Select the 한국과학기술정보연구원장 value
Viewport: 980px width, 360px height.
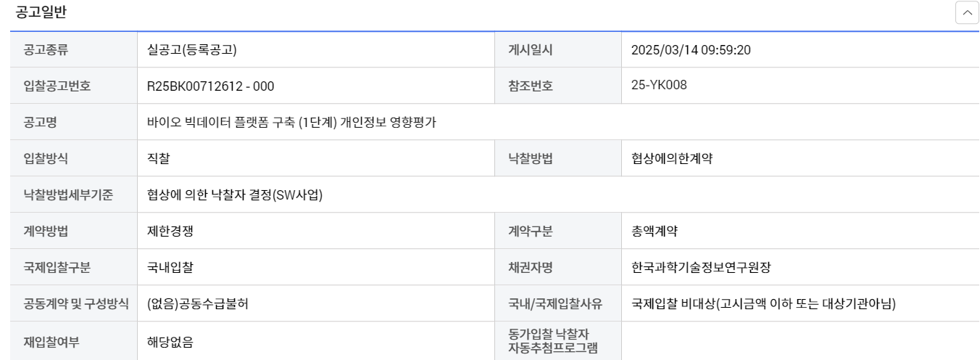[x=701, y=268]
